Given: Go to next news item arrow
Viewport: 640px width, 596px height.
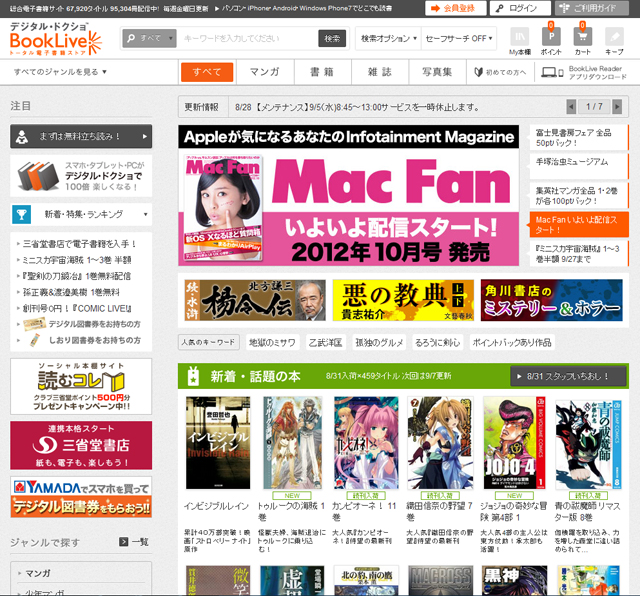Looking at the screenshot, I should pyautogui.click(x=617, y=107).
